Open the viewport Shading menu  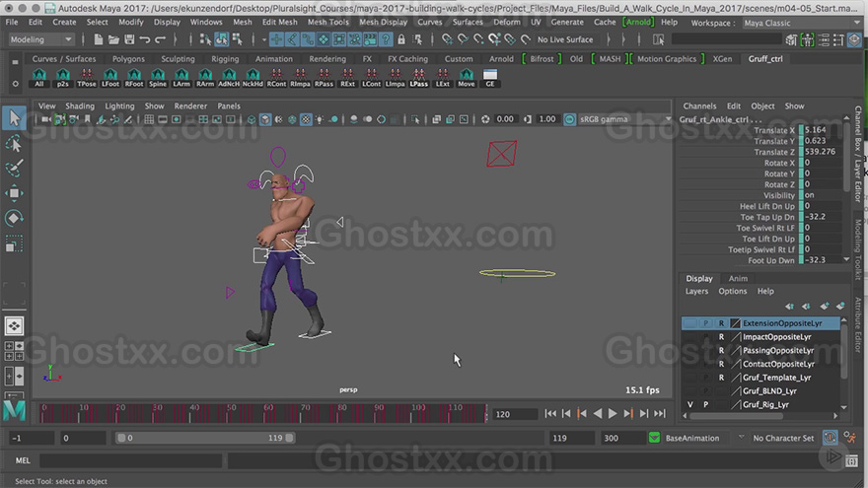click(x=80, y=105)
